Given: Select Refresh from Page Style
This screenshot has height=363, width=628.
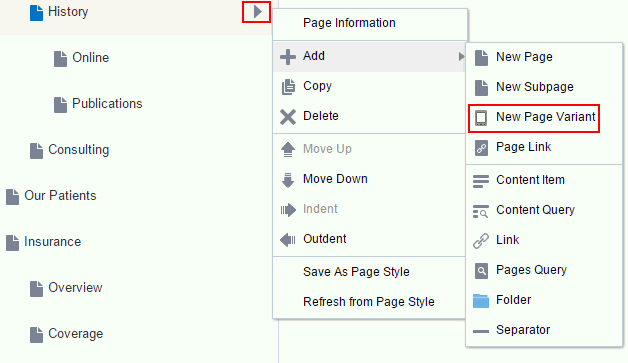Looking at the screenshot, I should [368, 302].
